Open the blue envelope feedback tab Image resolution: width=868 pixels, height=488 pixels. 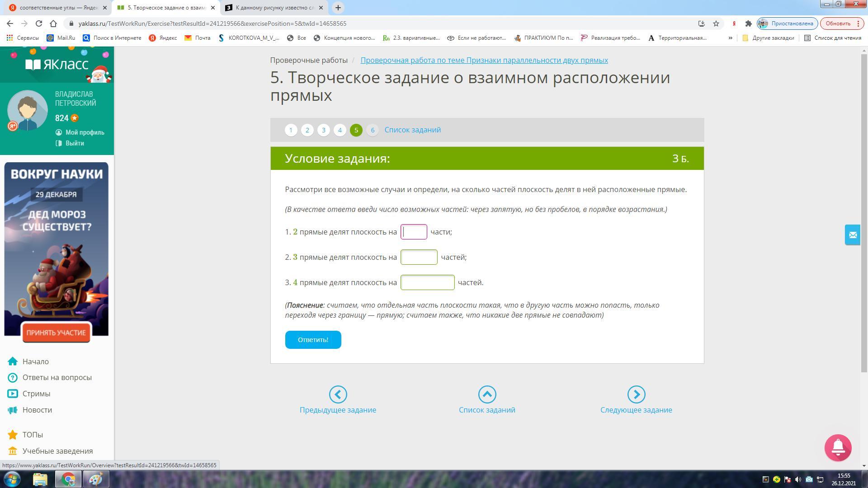(x=852, y=235)
